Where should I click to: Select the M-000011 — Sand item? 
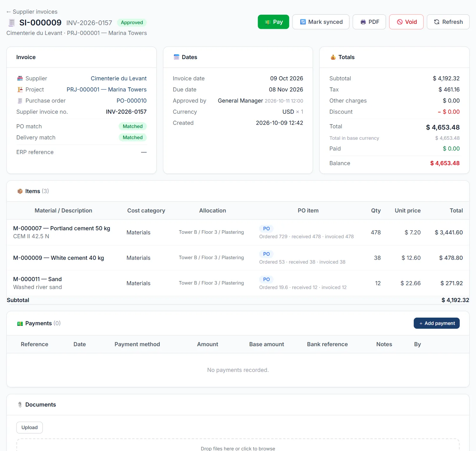point(37,279)
